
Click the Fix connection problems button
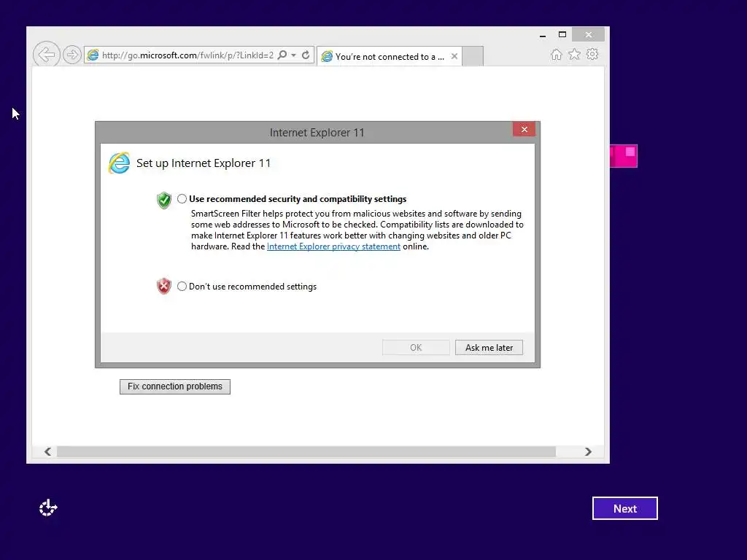click(x=175, y=386)
